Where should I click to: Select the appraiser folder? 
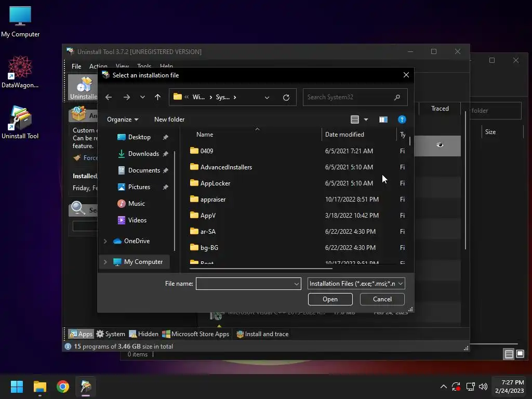click(212, 199)
